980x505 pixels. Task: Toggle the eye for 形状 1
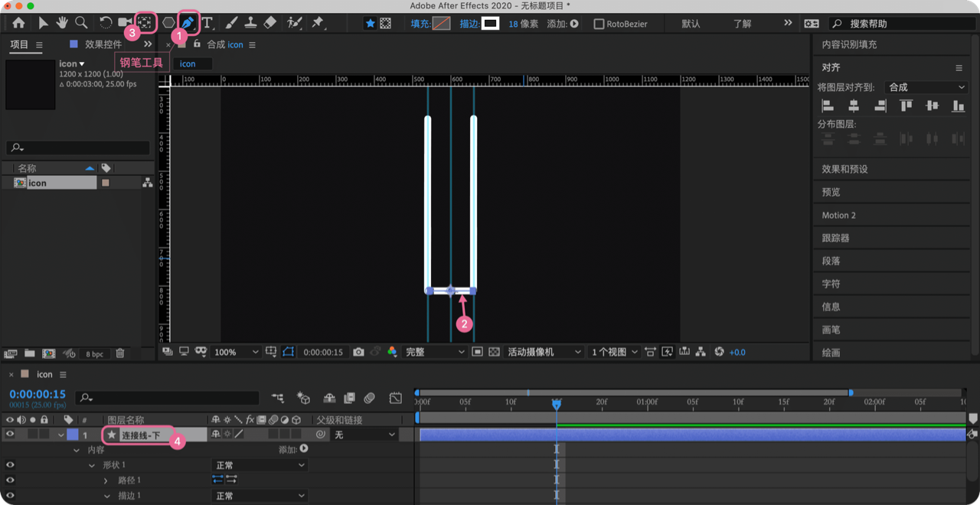click(10, 465)
